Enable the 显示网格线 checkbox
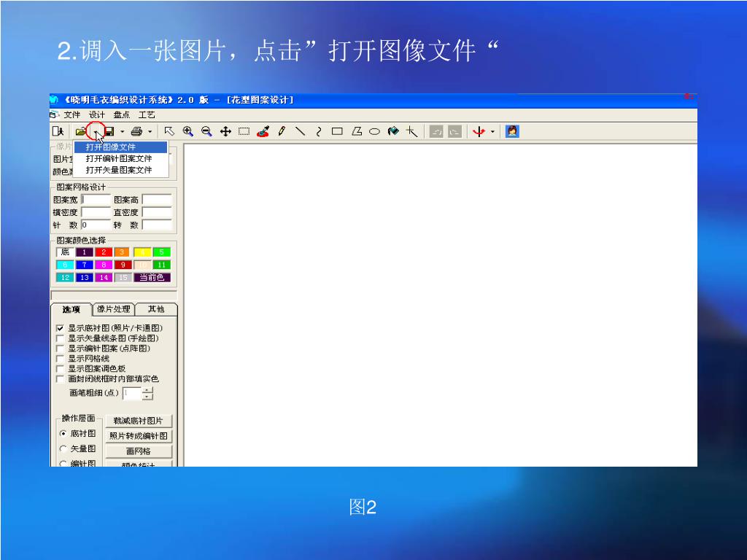This screenshot has width=747, height=560. tap(60, 359)
